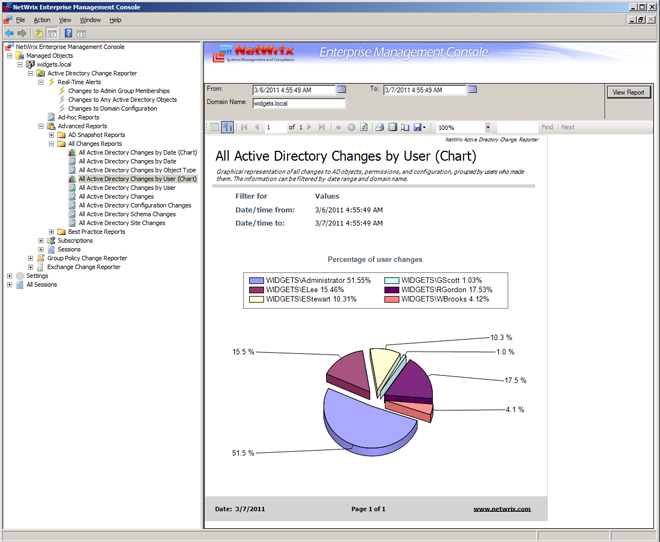This screenshot has width=660, height=542.
Task: Expand the Subscriptions node
Action: point(41,241)
